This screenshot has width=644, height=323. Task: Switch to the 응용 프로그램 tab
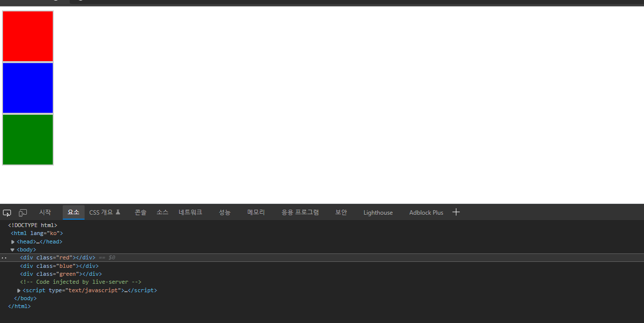(x=300, y=212)
